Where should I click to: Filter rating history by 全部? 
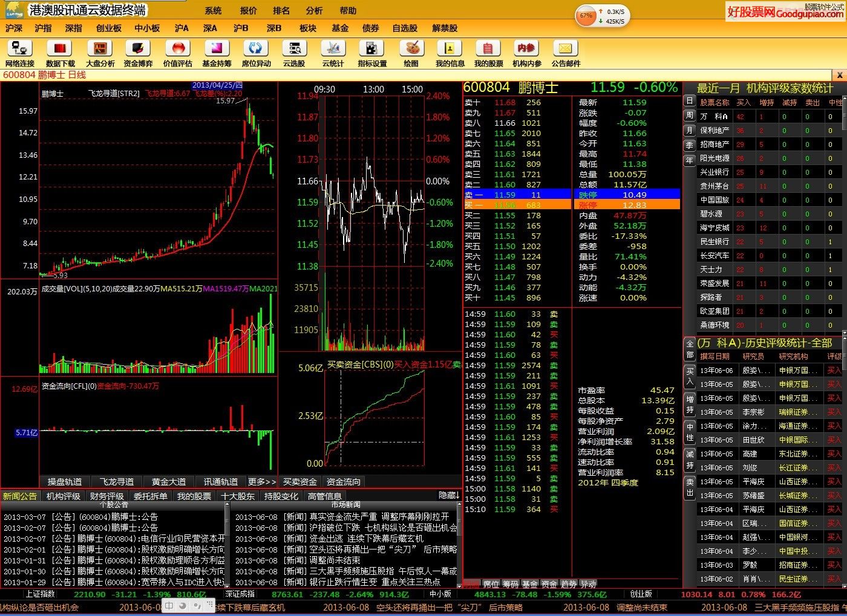(690, 349)
